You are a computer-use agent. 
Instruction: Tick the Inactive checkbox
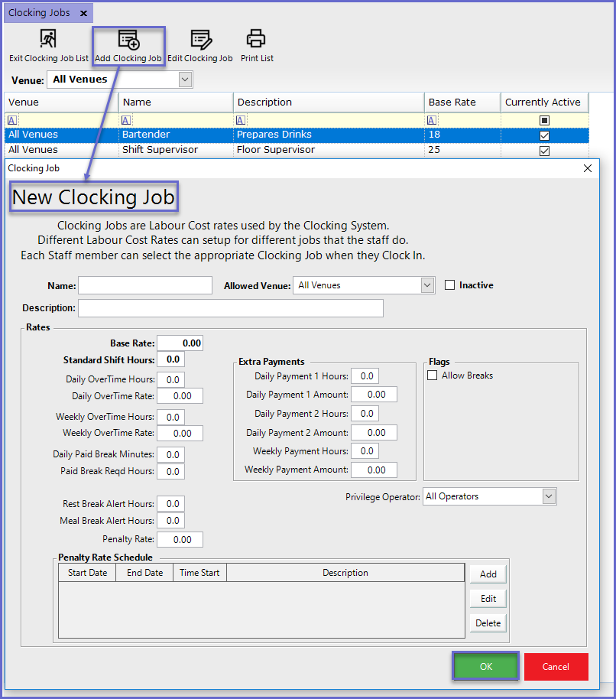pyautogui.click(x=449, y=285)
